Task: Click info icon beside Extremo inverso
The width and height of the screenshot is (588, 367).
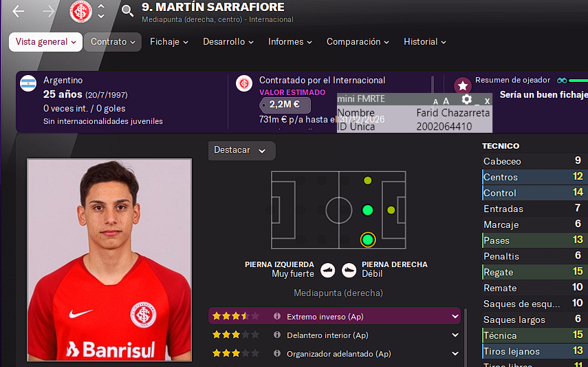Action: click(x=277, y=316)
